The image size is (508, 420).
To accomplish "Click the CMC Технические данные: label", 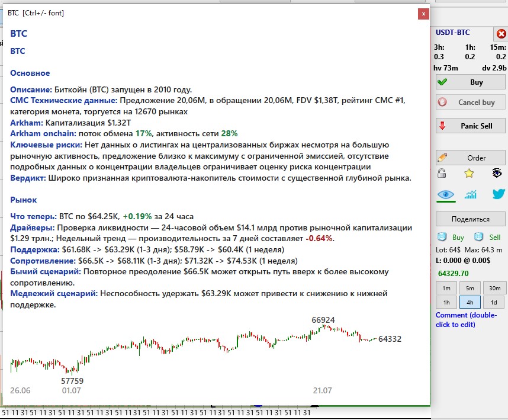I will (64, 101).
